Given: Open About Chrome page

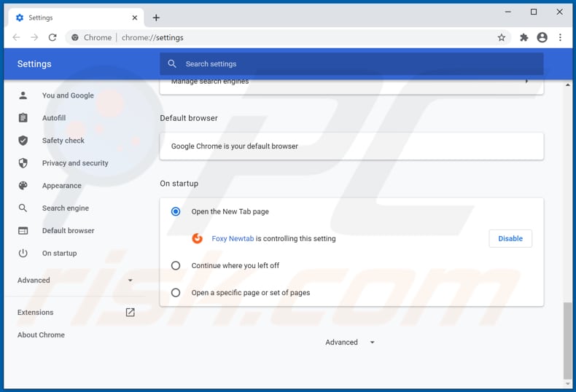Looking at the screenshot, I should 41,334.
